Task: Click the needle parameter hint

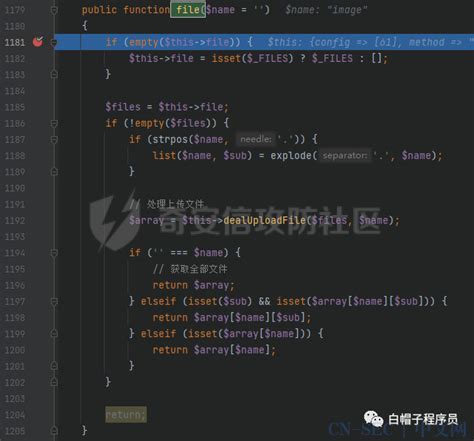Action: pyautogui.click(x=256, y=139)
